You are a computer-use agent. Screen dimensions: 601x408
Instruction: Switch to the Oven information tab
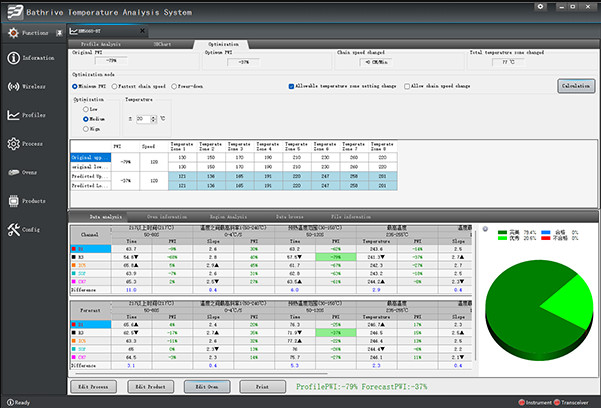pyautogui.click(x=167, y=217)
